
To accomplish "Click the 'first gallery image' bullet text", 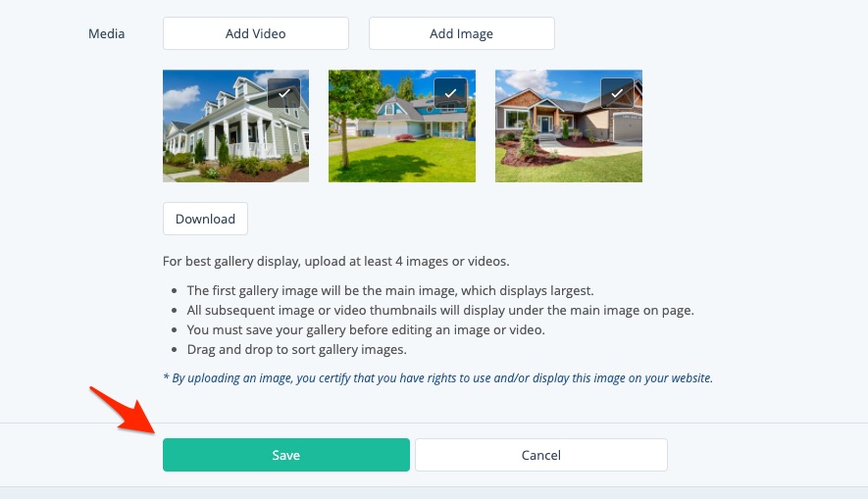I will [390, 290].
